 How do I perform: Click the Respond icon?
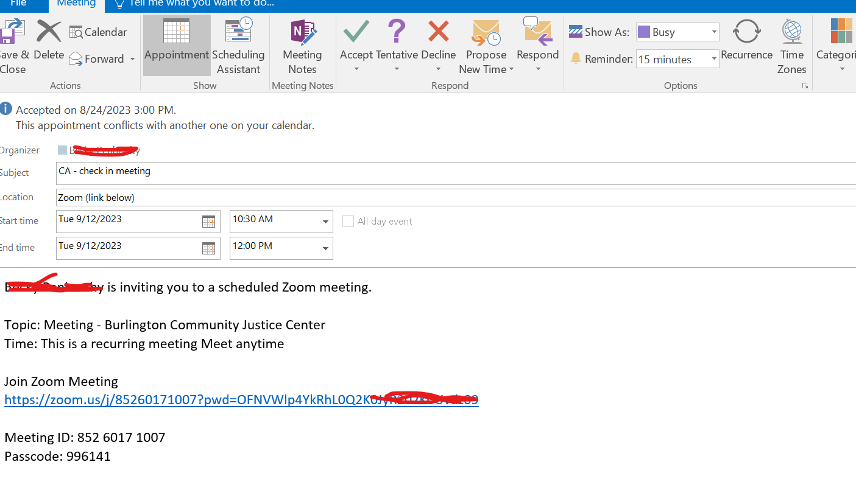pyautogui.click(x=537, y=32)
